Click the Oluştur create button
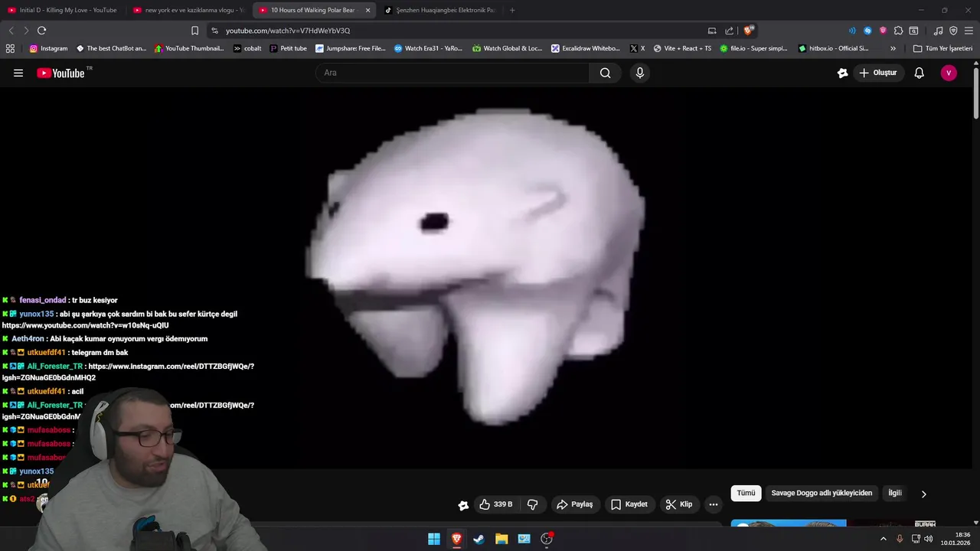Image resolution: width=980 pixels, height=551 pixels. click(x=879, y=73)
